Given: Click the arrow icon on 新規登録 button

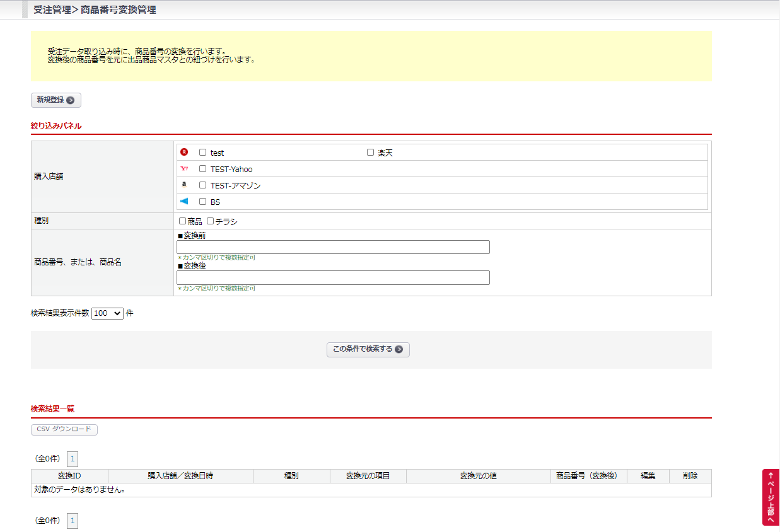Looking at the screenshot, I should point(70,100).
